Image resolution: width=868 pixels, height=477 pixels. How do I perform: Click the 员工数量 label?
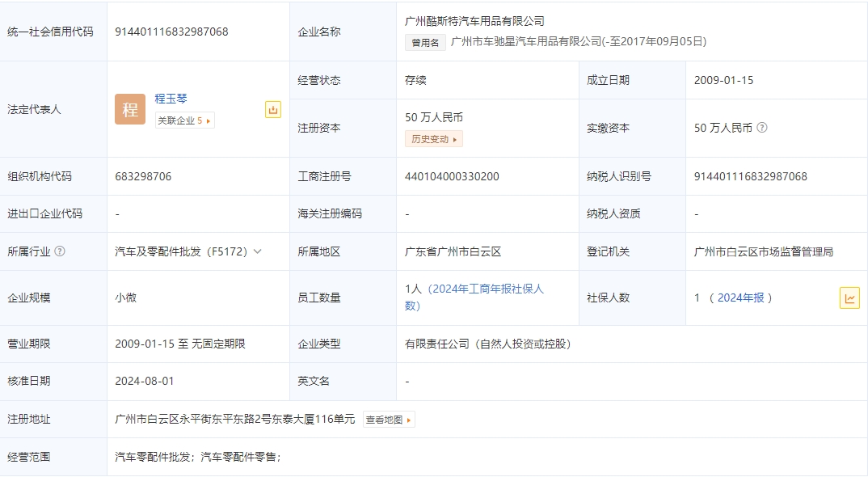(319, 298)
